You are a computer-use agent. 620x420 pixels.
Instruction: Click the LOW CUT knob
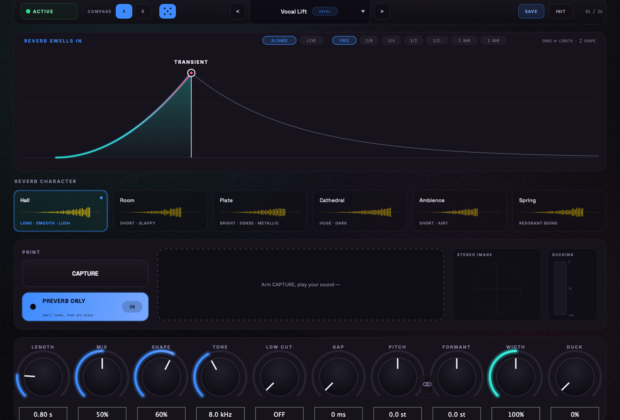pos(279,376)
